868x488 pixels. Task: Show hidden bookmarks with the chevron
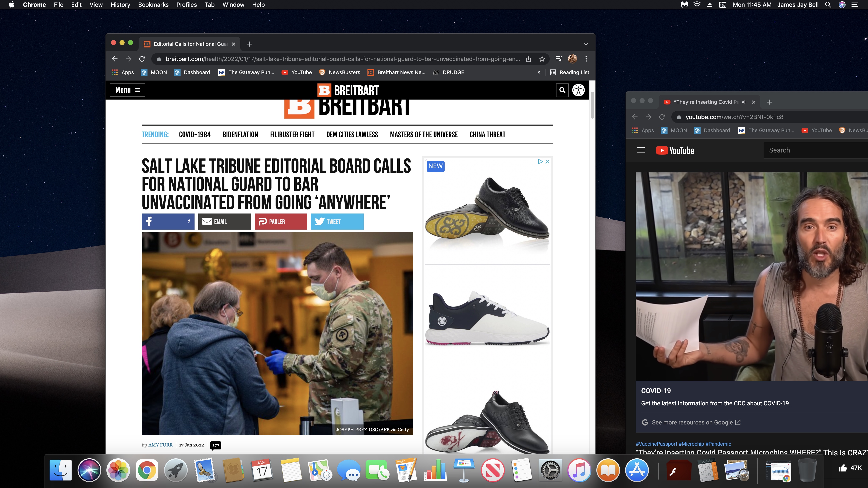(x=539, y=72)
